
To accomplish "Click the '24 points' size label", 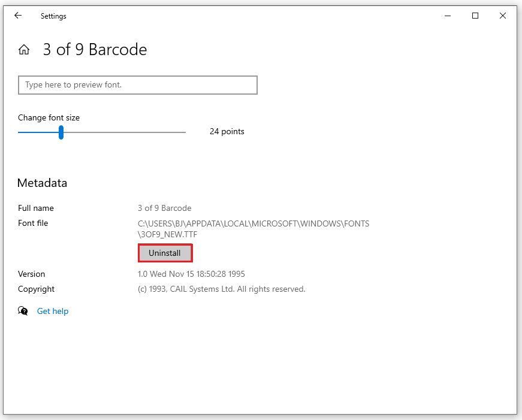I will [x=227, y=132].
